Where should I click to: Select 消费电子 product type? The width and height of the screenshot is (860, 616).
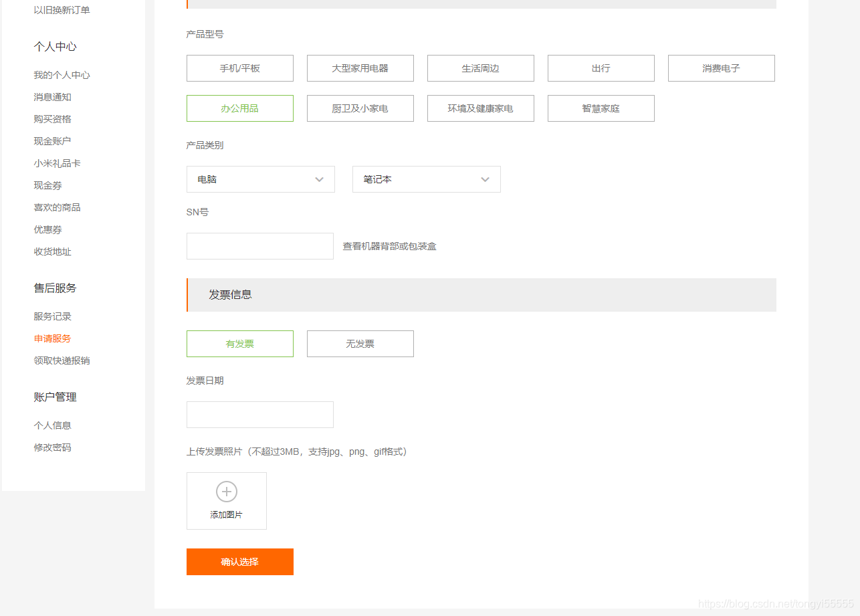coord(721,68)
